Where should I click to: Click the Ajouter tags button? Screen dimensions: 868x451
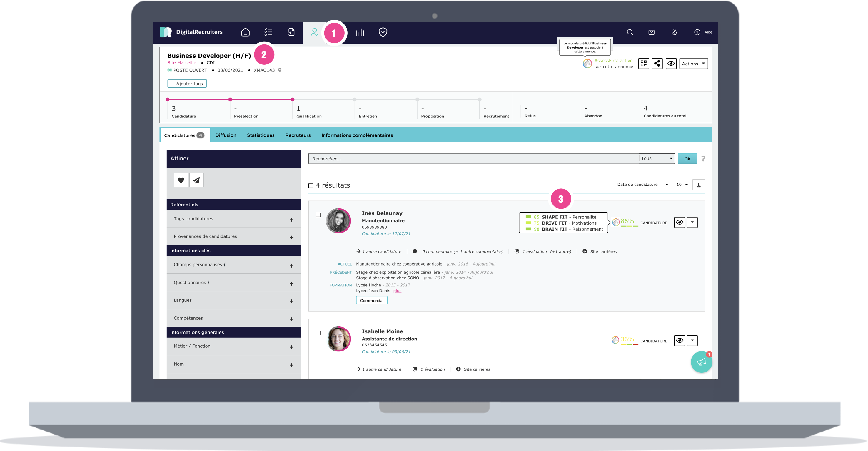click(x=187, y=84)
